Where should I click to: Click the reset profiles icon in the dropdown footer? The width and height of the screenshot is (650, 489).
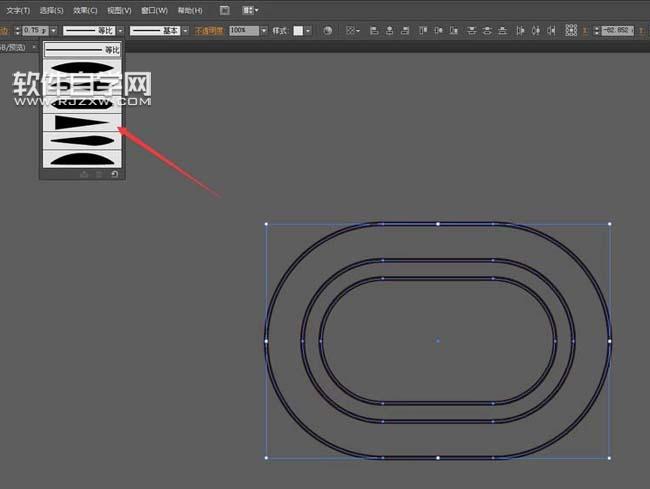[113, 174]
